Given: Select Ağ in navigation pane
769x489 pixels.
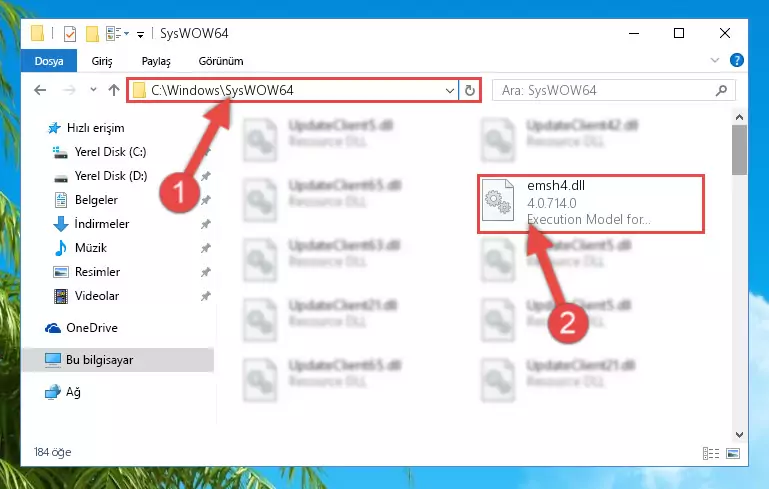Looking at the screenshot, I should [x=73, y=392].
